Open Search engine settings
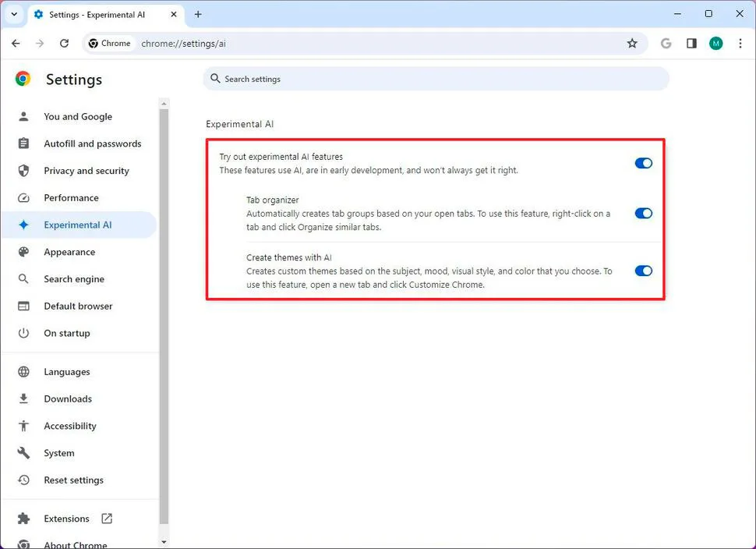Screen dimensions: 756x549 79,279
